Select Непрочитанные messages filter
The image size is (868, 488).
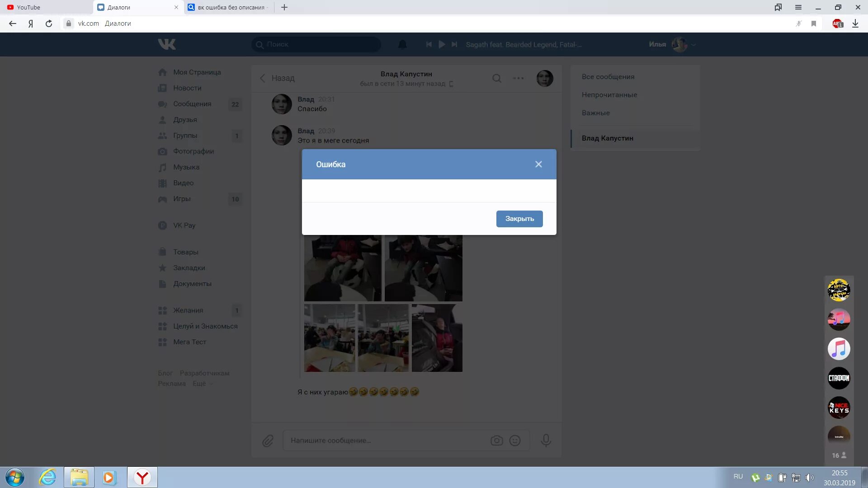pyautogui.click(x=609, y=95)
